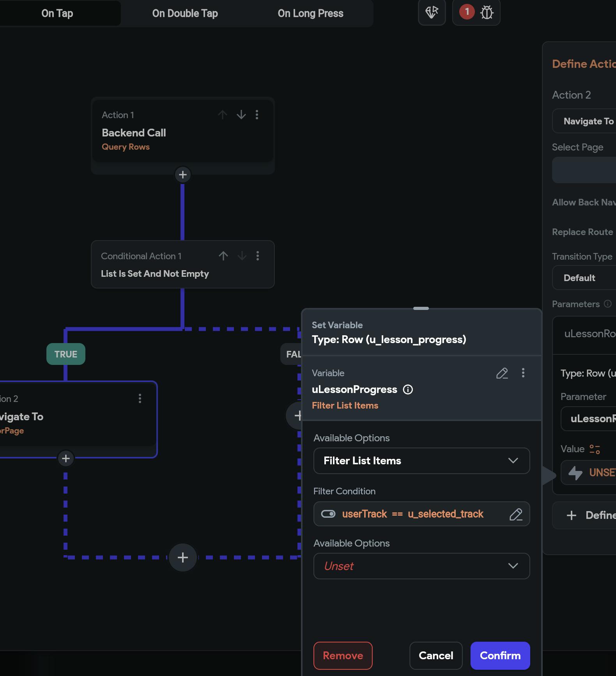
Task: Expand the Filter List Items dropdown
Action: (x=421, y=461)
